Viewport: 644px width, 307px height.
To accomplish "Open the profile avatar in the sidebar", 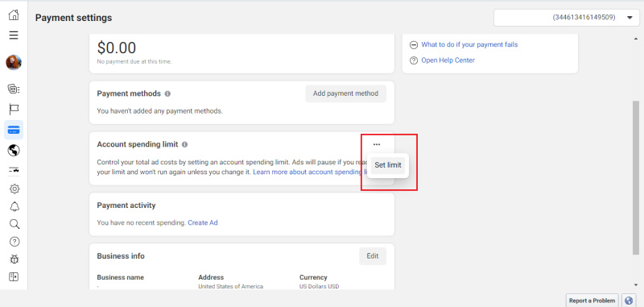I will click(x=14, y=63).
